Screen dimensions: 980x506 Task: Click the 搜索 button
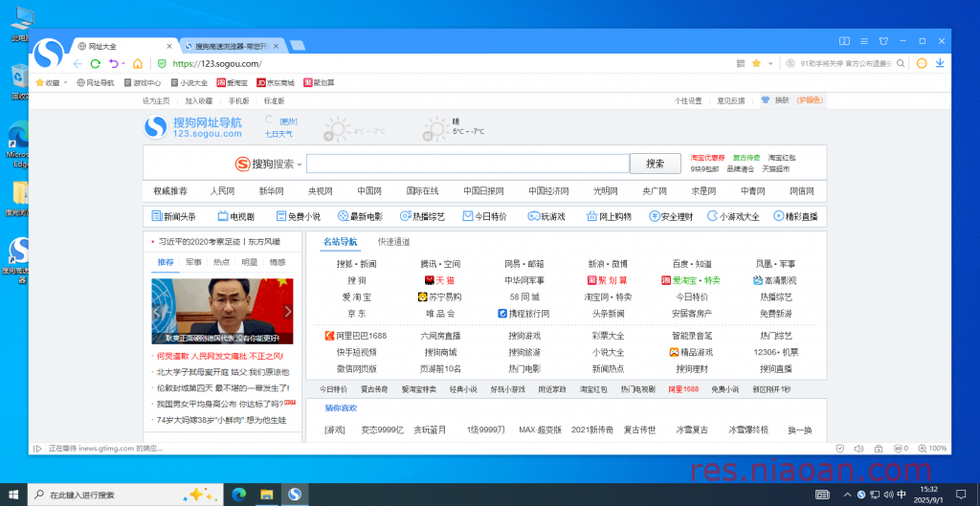[655, 164]
